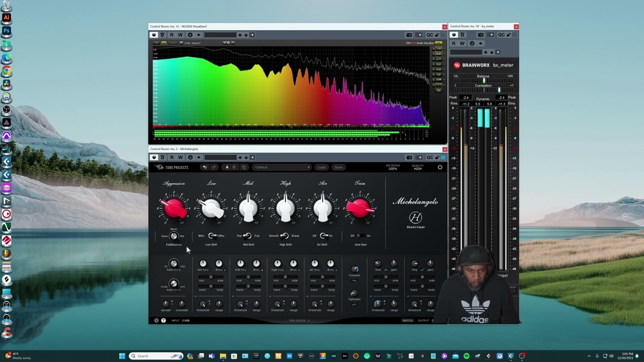This screenshot has height=362, width=644.
Task: Open the Default preset dropdown
Action: click(282, 167)
